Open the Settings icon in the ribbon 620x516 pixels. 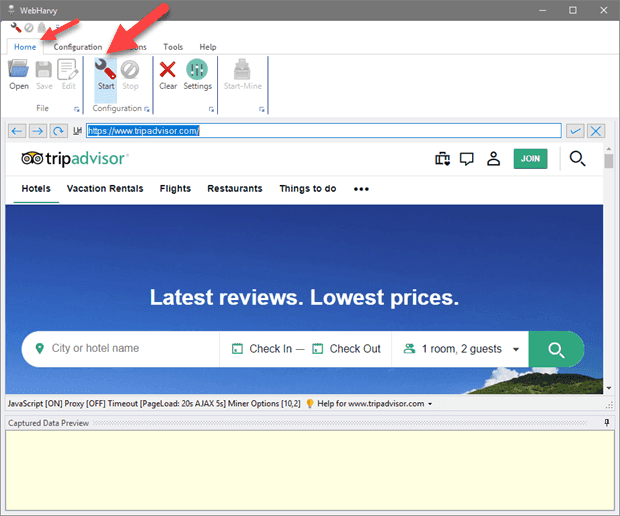point(197,72)
